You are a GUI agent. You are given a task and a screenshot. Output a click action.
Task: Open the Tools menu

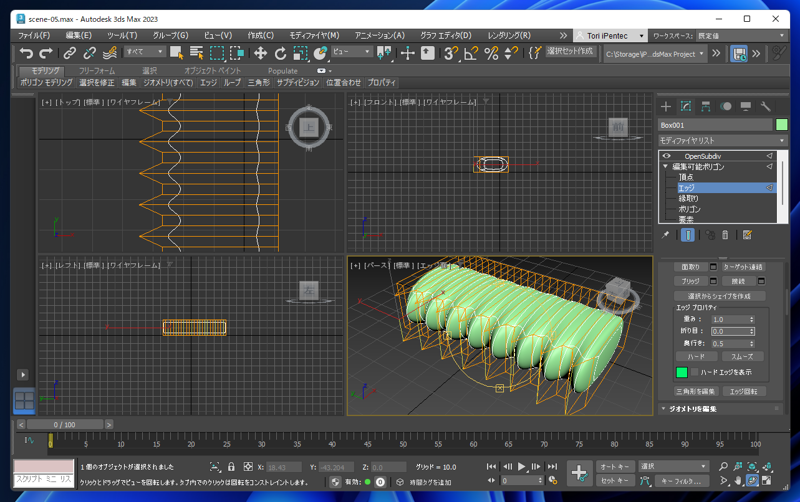click(122, 35)
